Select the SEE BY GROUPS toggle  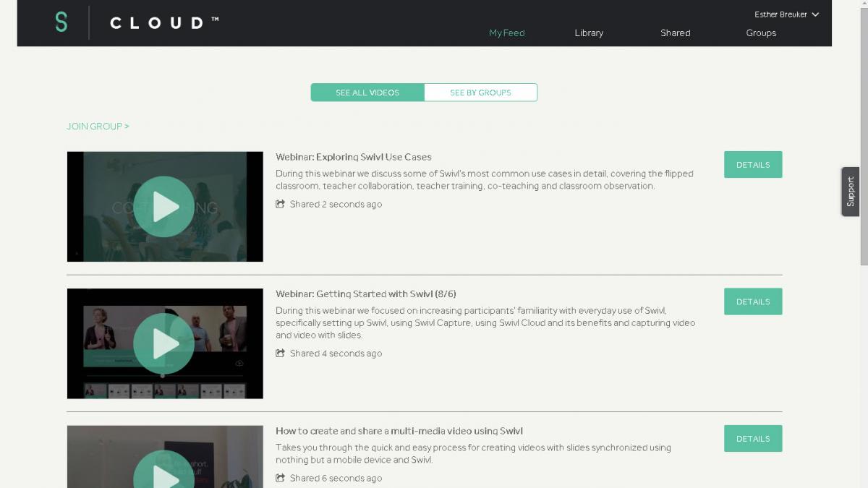click(480, 93)
